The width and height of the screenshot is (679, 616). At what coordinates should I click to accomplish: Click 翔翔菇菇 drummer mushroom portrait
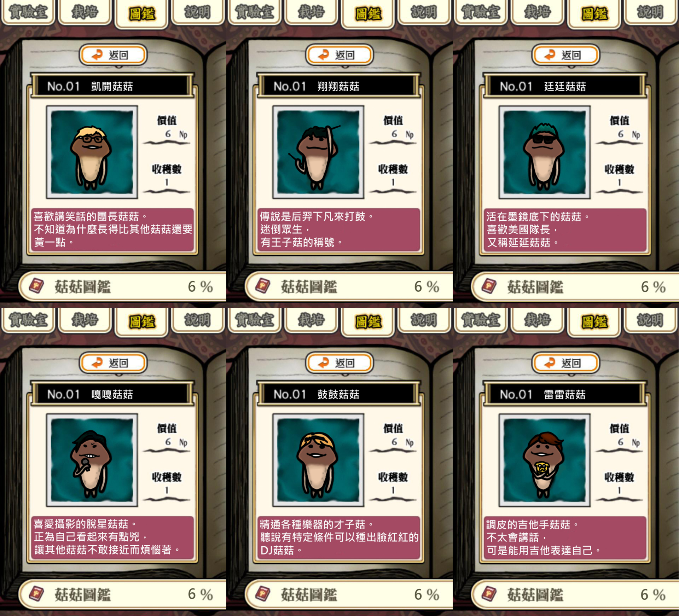pos(318,152)
